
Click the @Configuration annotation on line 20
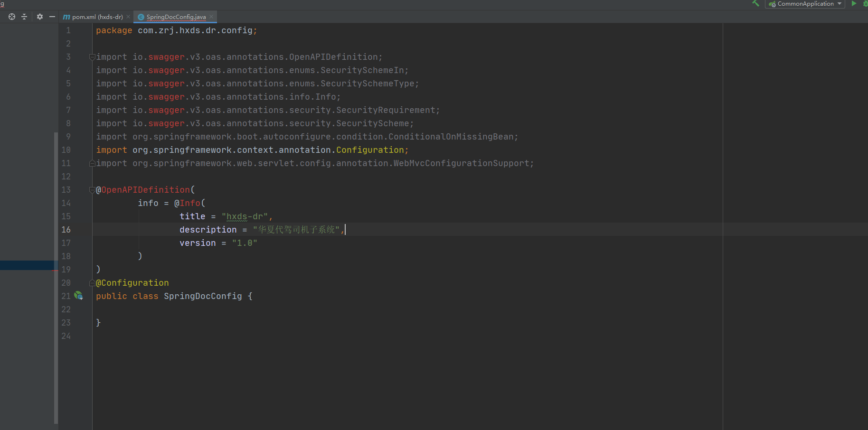tap(132, 283)
